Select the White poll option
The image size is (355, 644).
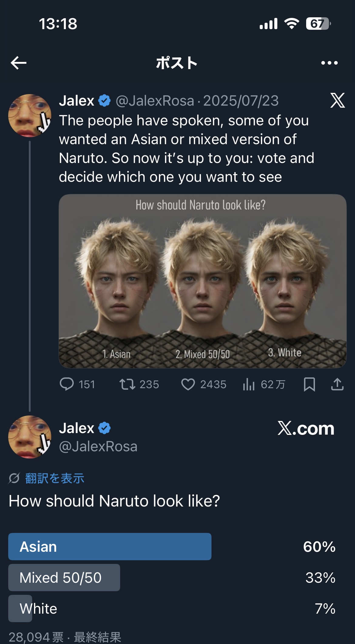[x=38, y=608]
